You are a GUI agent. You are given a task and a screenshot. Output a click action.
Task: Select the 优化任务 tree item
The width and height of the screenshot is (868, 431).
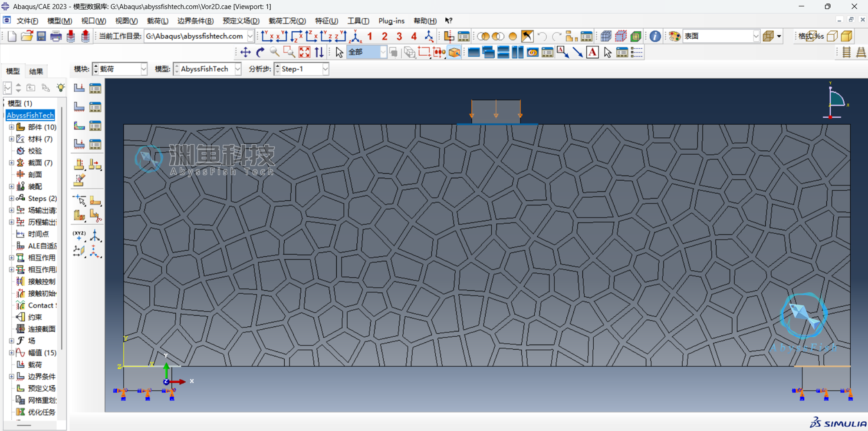click(x=42, y=412)
